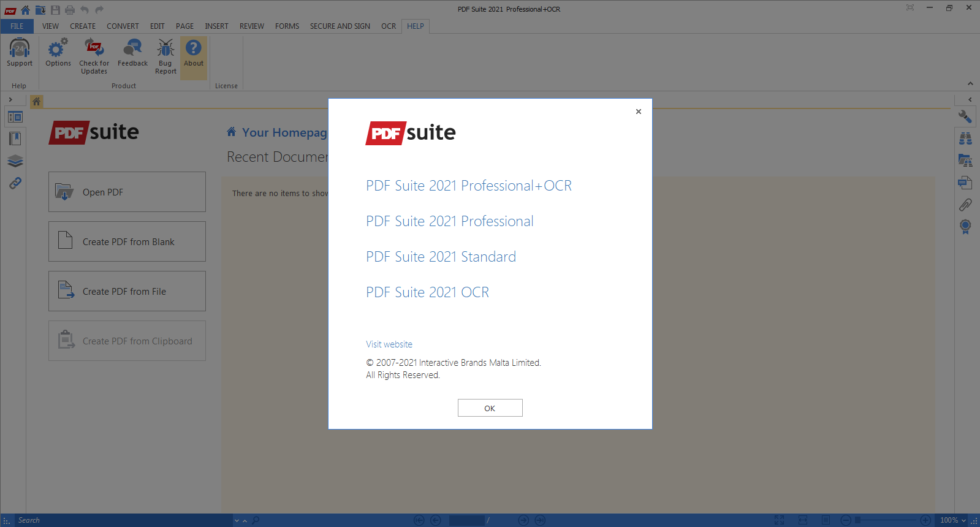Viewport: 980px width, 527px height.
Task: Switch to the VIEW ribbon tab
Action: 50,26
